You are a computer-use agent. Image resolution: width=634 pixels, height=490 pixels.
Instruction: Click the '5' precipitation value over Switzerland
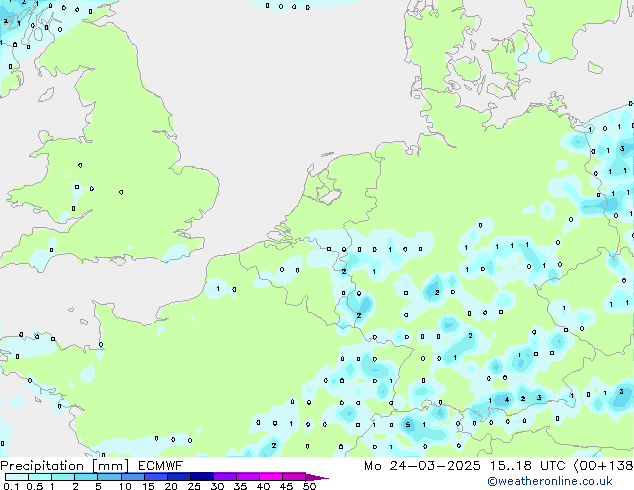[x=408, y=425]
